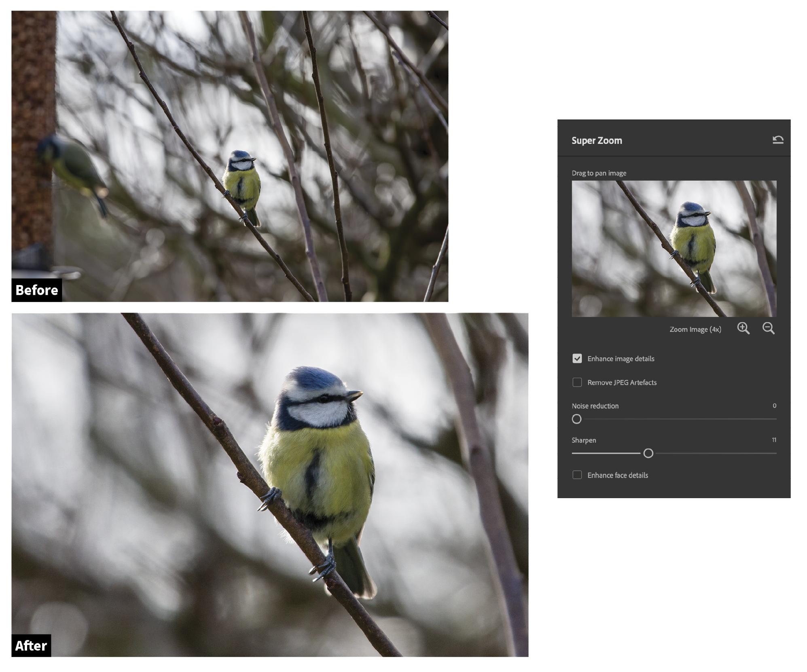Image resolution: width=807 pixels, height=672 pixels.
Task: Click the zoom out magnifier icon
Action: (768, 328)
